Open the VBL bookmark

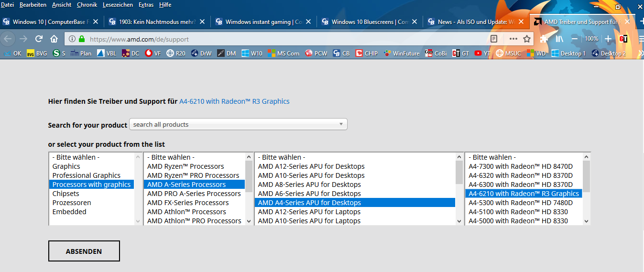click(106, 54)
